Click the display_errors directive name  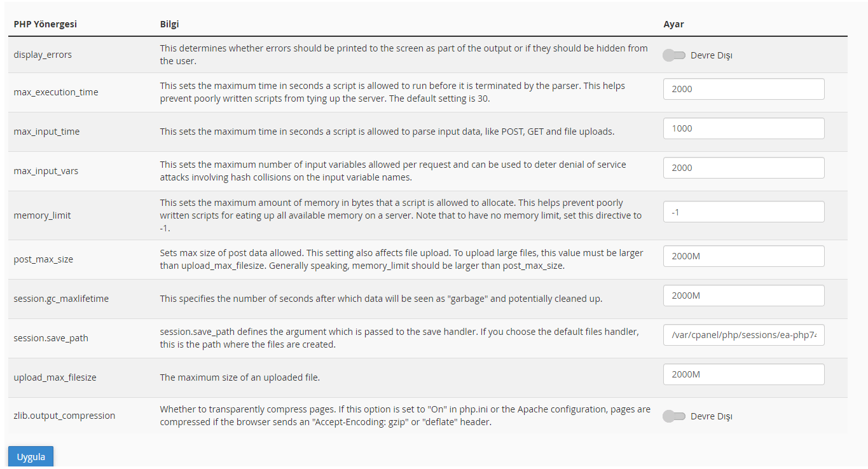pyautogui.click(x=43, y=55)
